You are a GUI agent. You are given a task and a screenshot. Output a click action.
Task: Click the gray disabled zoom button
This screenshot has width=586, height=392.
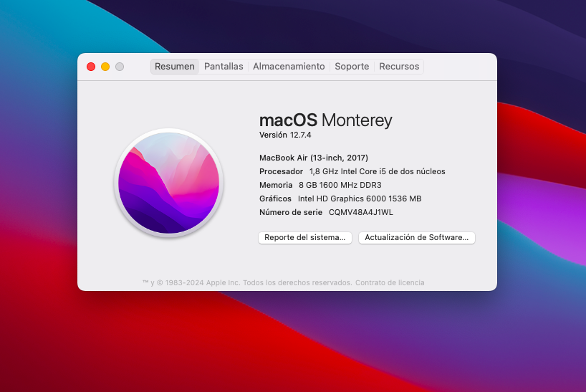pos(120,67)
